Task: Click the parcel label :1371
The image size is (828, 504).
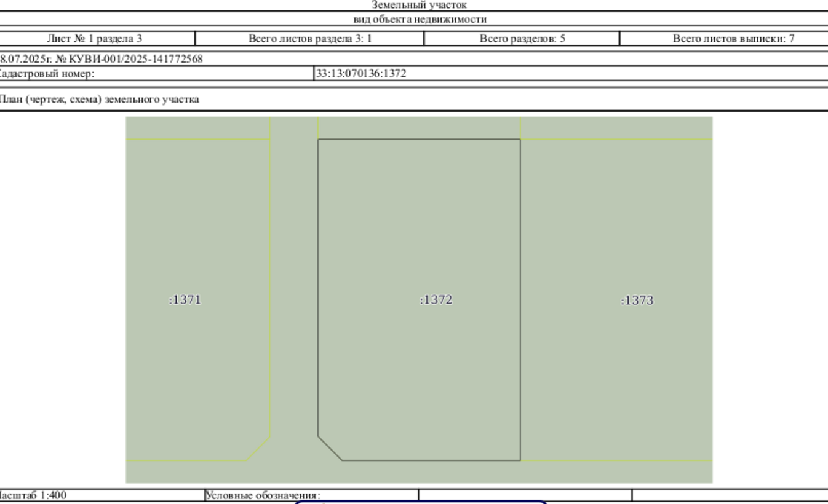Action: [185, 300]
